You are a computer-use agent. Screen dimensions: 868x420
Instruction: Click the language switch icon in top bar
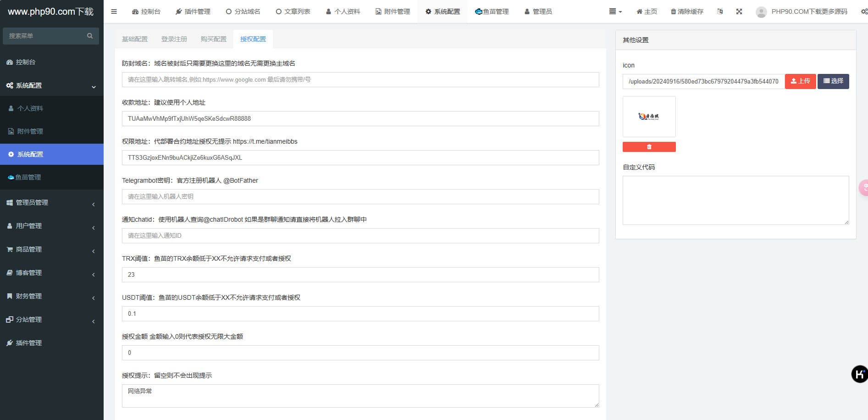click(720, 11)
